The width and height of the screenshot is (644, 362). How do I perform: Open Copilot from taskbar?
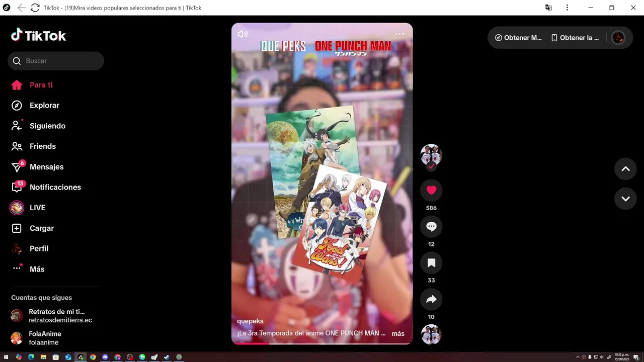(19, 357)
